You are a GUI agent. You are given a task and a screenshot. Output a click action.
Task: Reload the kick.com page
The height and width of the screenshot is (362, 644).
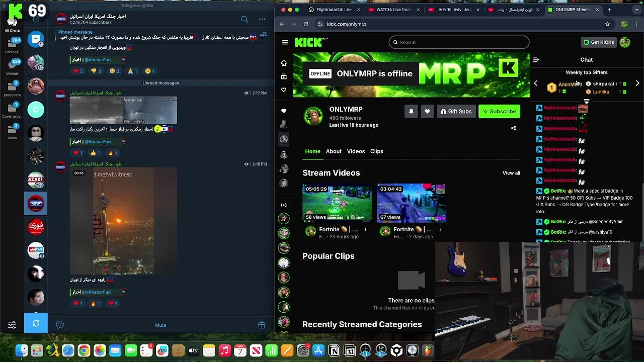(305, 24)
